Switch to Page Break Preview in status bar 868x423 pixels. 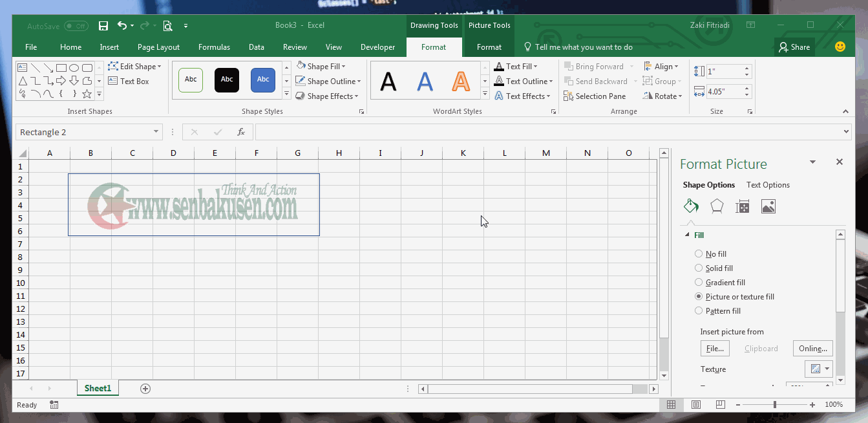pos(719,405)
